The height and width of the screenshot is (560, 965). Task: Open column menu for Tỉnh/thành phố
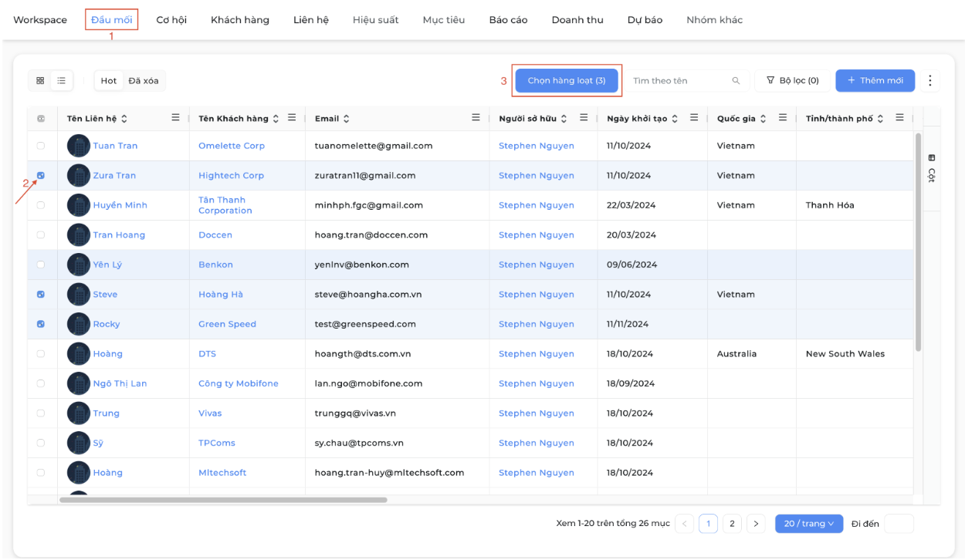click(x=899, y=118)
